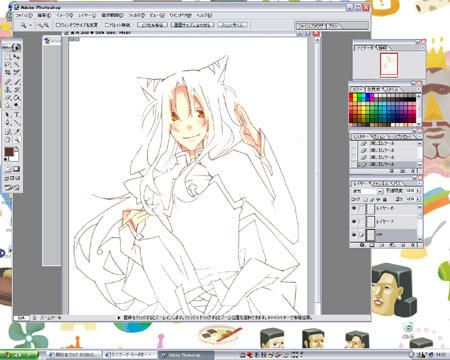
Task: Open the ファイル menu
Action: 24,15
